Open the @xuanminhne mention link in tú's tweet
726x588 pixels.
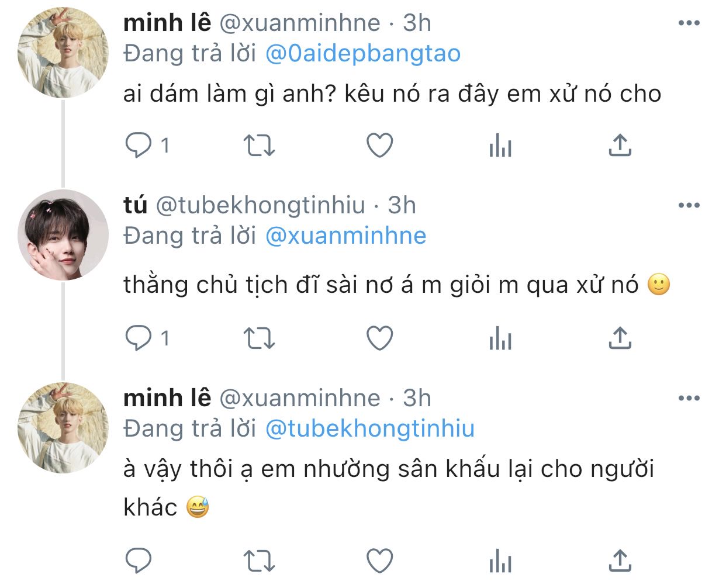coord(346,236)
